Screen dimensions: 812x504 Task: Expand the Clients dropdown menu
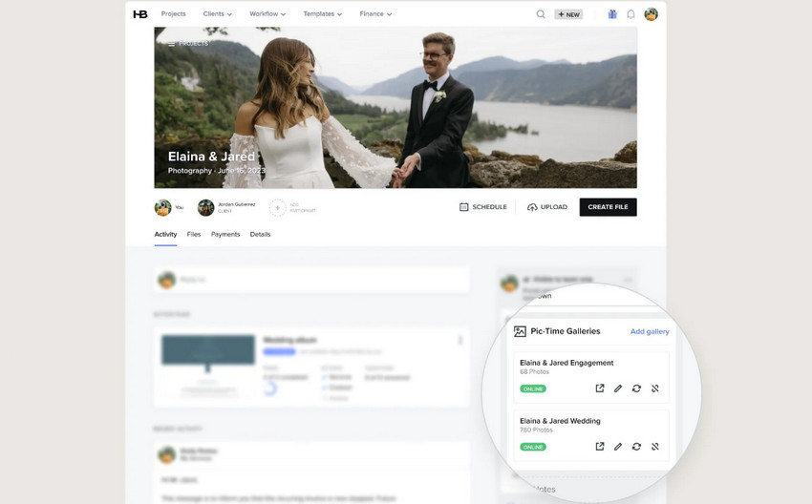click(218, 14)
